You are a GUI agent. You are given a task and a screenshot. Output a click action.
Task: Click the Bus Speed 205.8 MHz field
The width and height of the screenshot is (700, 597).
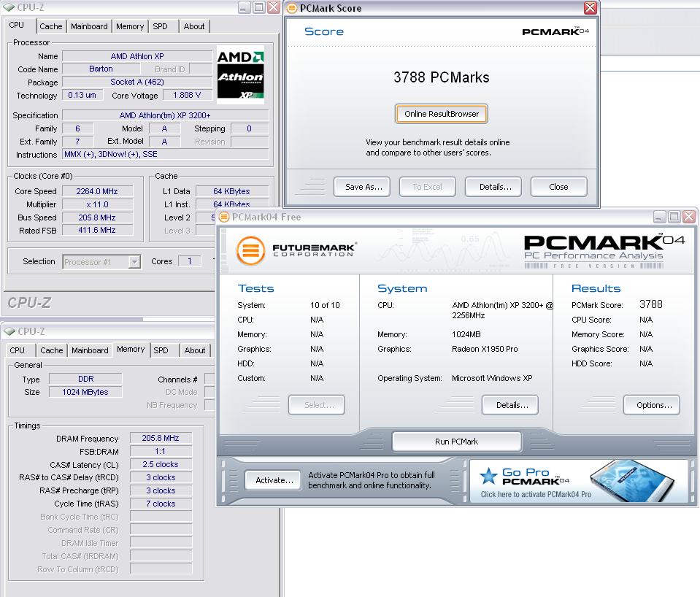[97, 217]
